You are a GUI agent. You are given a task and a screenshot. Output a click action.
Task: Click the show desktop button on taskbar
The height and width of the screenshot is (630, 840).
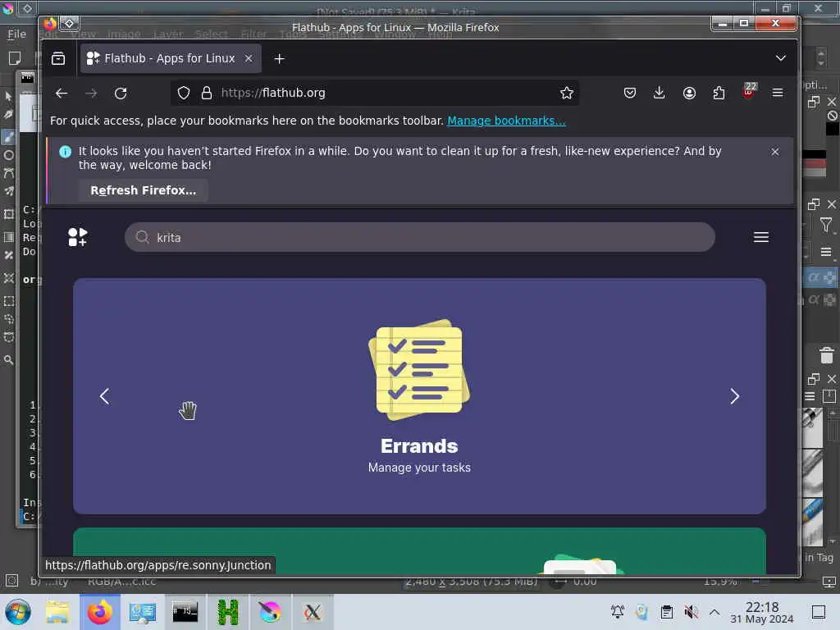(819, 612)
